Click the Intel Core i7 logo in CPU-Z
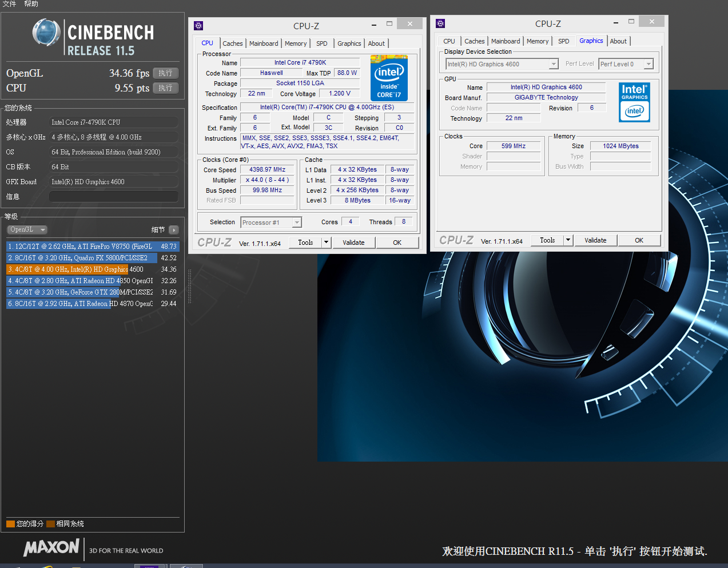728x568 pixels. 389,78
